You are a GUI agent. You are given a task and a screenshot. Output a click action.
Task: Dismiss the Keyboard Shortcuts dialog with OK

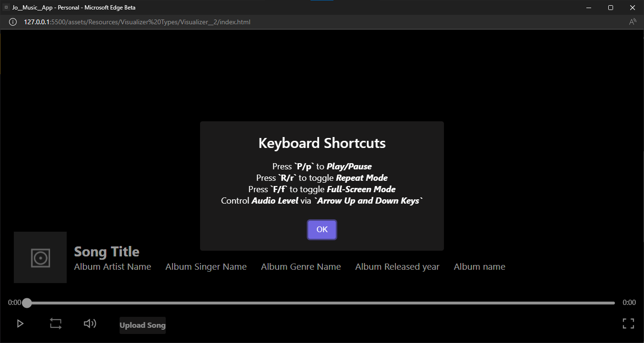click(x=322, y=229)
